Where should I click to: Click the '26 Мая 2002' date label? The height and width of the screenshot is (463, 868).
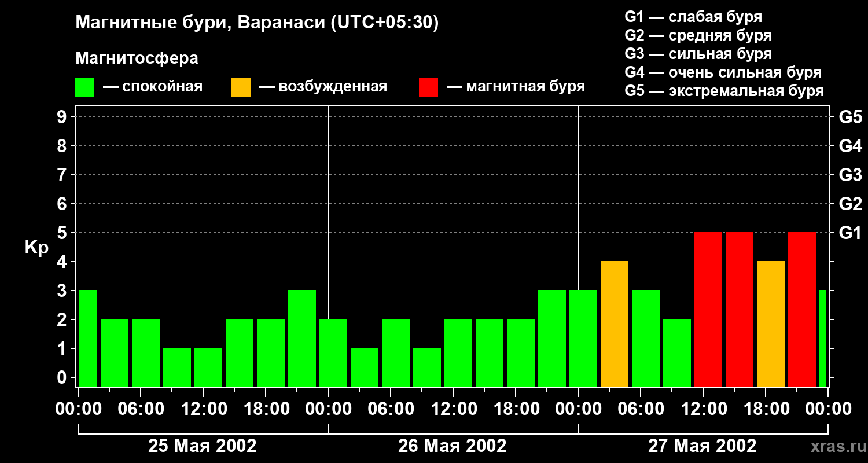(x=453, y=446)
